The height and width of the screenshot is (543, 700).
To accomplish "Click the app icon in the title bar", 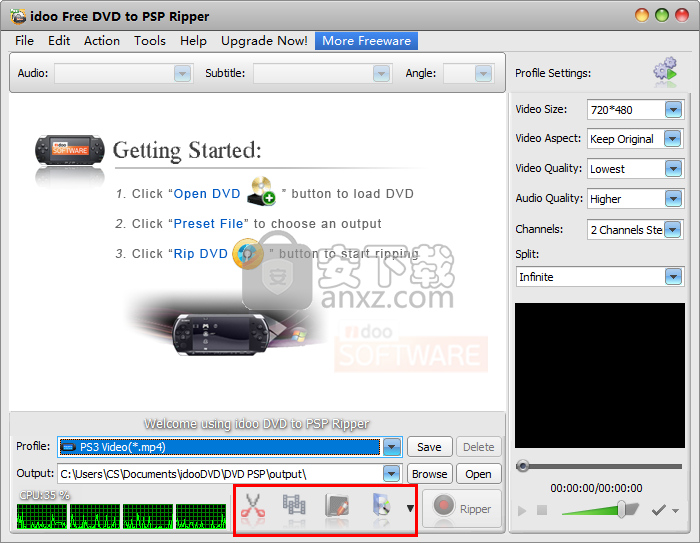I will tap(18, 17).
